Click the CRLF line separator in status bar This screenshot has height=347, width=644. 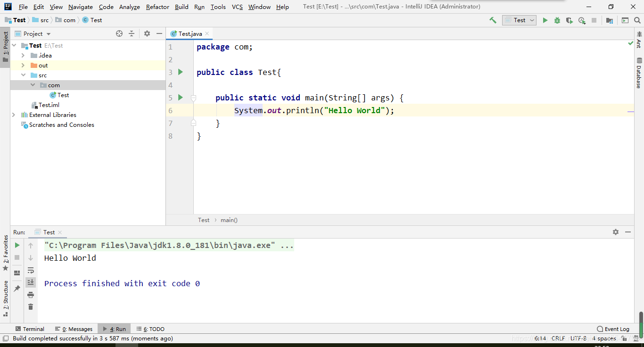click(558, 339)
